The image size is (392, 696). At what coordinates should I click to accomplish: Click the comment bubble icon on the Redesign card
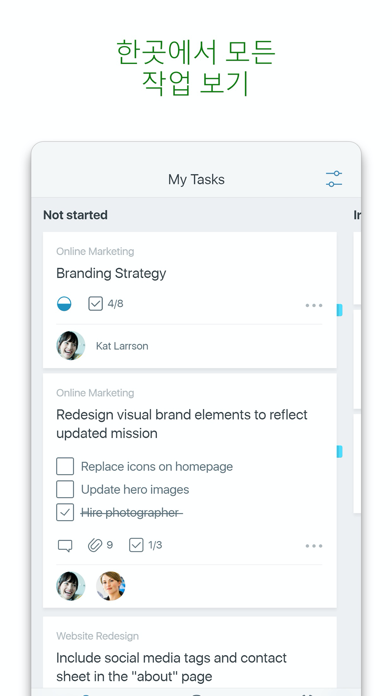click(x=65, y=546)
